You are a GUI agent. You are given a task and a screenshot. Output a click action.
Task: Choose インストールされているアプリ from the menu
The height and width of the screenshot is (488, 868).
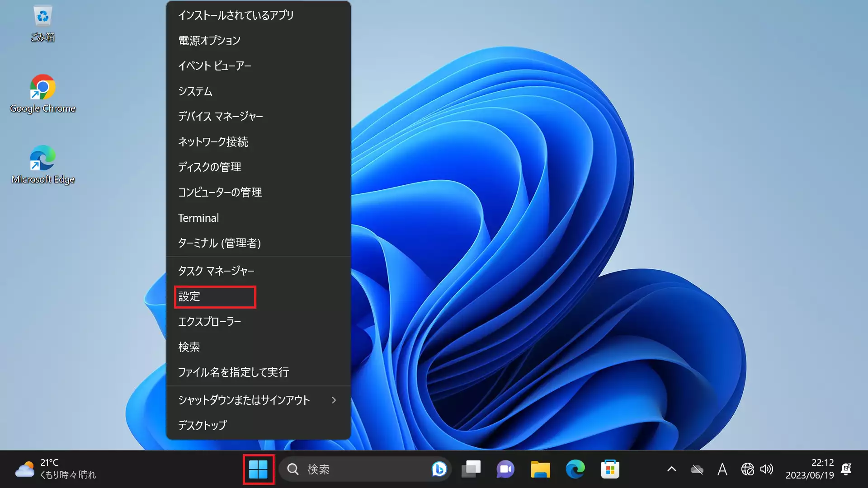[259, 15]
